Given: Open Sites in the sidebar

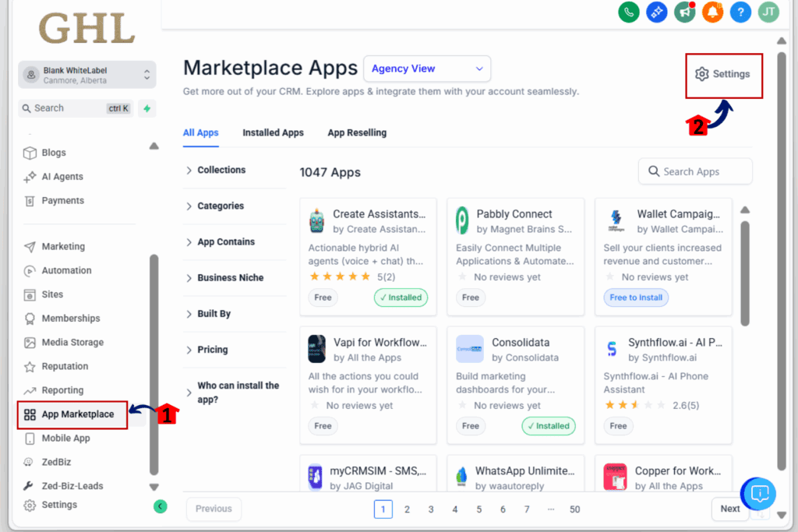Looking at the screenshot, I should pos(44,294).
